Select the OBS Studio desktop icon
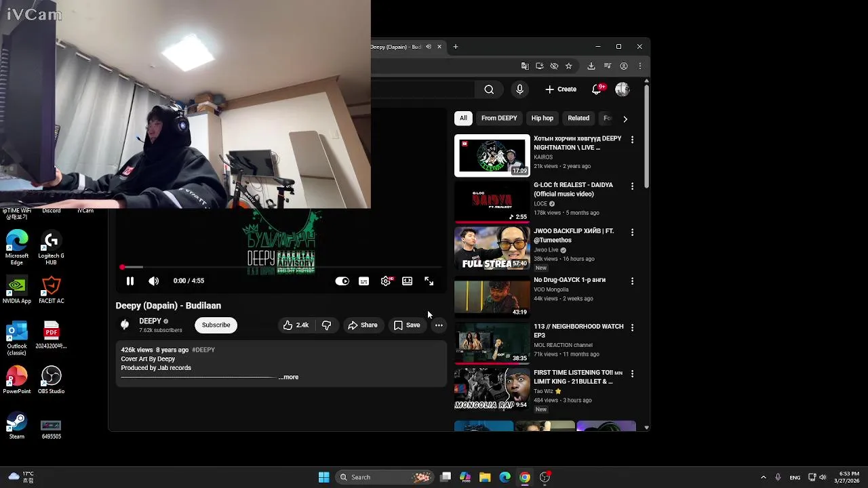 [x=51, y=380]
